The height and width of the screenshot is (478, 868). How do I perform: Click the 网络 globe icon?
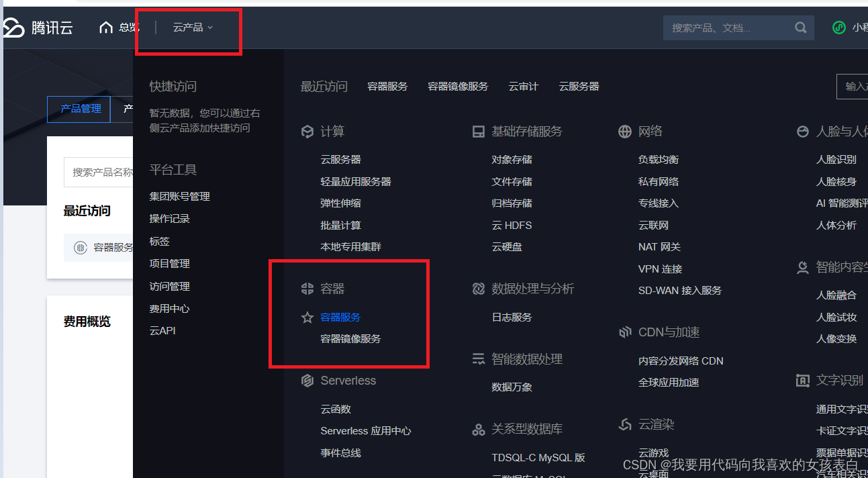pyautogui.click(x=625, y=132)
